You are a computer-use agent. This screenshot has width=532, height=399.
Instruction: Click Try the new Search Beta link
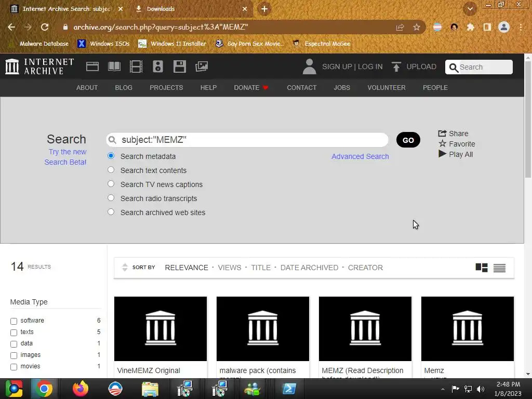pyautogui.click(x=65, y=157)
